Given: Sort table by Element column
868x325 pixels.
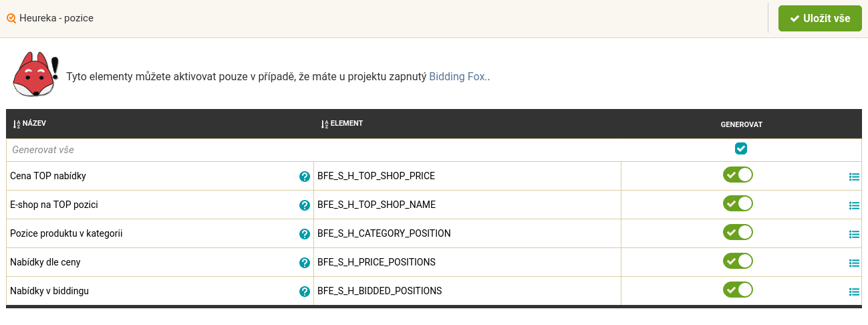Looking at the screenshot, I should (341, 124).
